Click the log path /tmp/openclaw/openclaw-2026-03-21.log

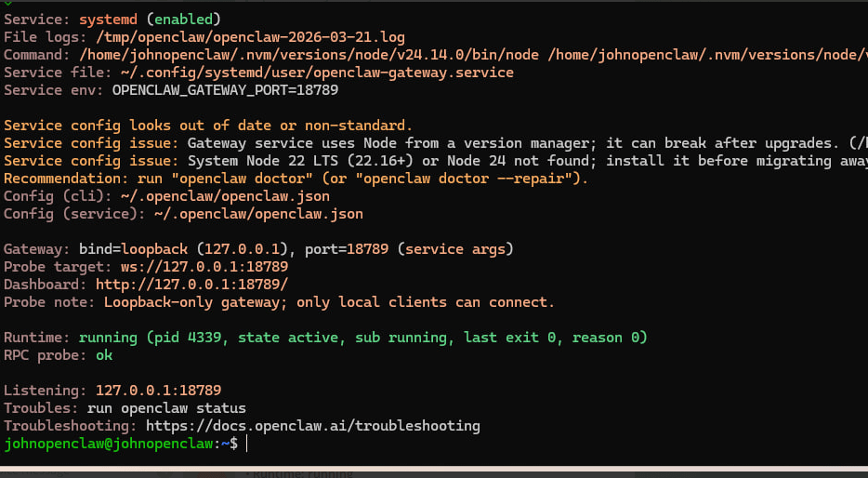pyautogui.click(x=250, y=37)
